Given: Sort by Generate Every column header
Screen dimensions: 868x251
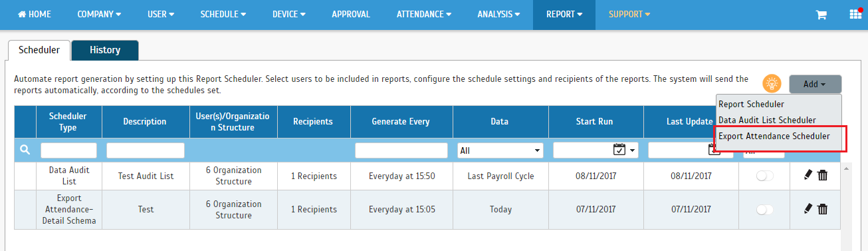Looking at the screenshot, I should 401,122.
